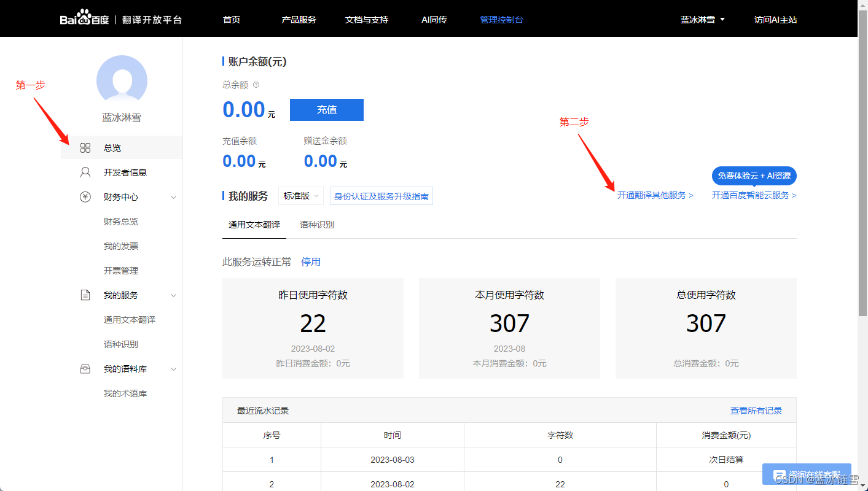Open the 标准版 version dropdown
The height and width of the screenshot is (491, 868).
pos(301,196)
